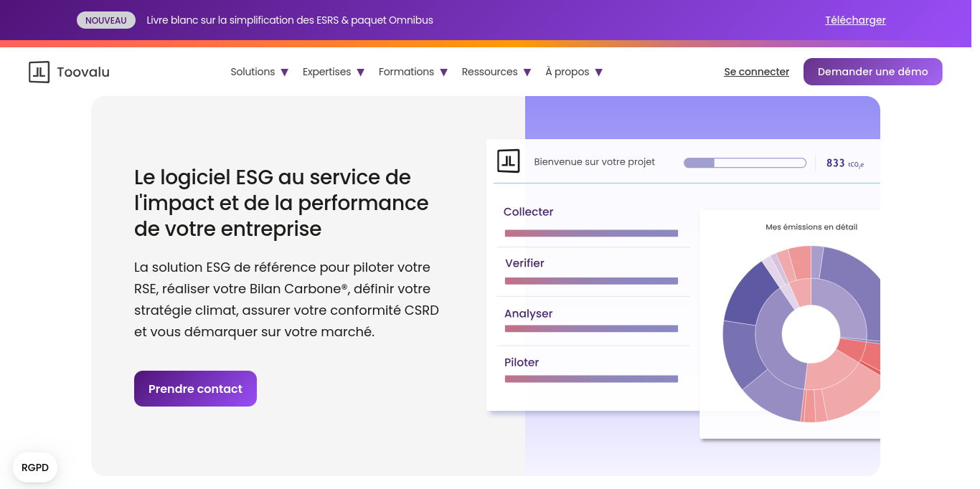
Task: Open the Expertises menu
Action: pyautogui.click(x=326, y=72)
